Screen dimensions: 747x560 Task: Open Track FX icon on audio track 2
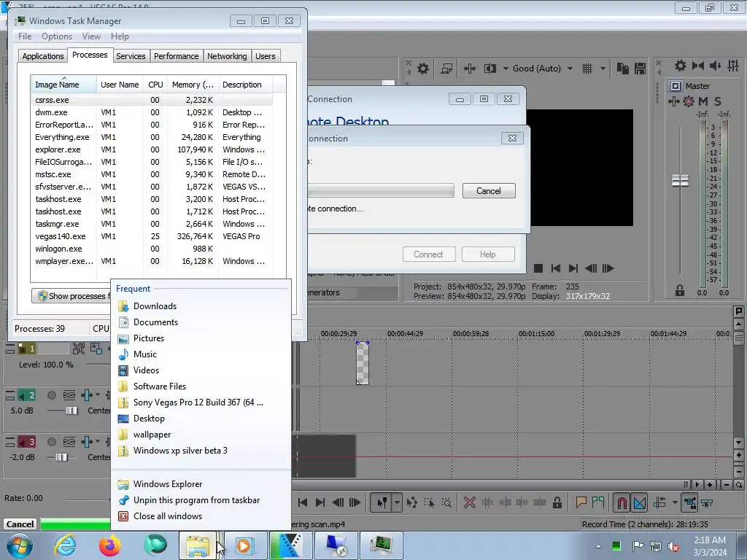click(x=87, y=395)
